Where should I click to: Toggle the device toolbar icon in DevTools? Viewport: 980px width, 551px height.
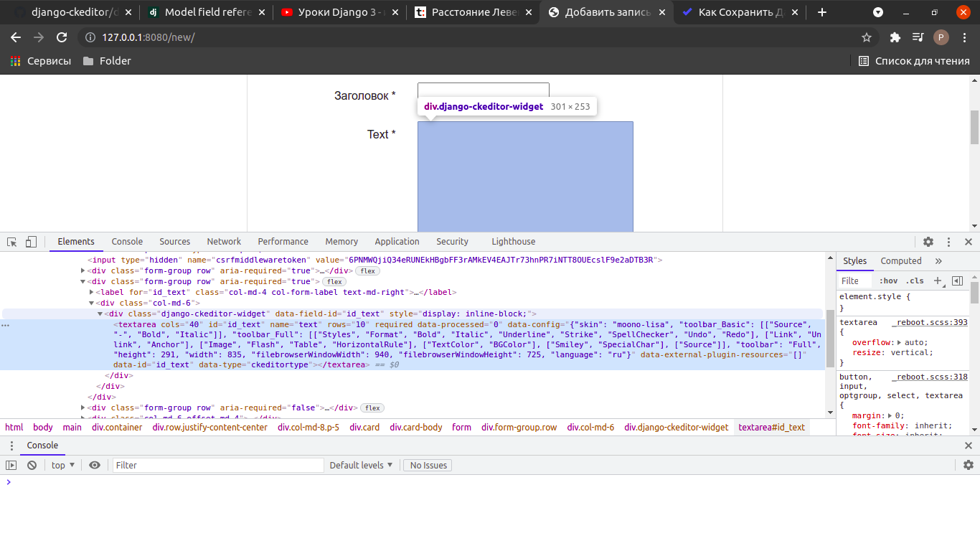[31, 242]
